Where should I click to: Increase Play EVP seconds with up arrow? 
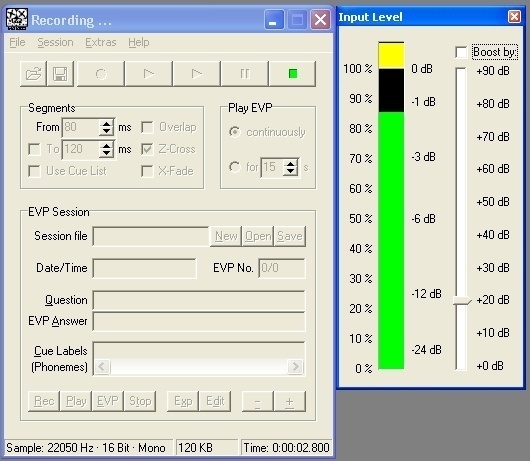coord(291,164)
